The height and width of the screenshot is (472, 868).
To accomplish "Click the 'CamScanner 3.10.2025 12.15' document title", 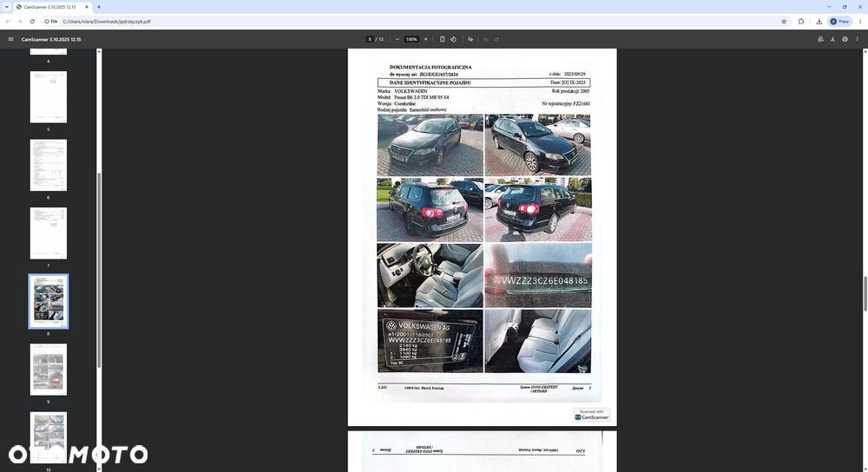I will 51,39.
